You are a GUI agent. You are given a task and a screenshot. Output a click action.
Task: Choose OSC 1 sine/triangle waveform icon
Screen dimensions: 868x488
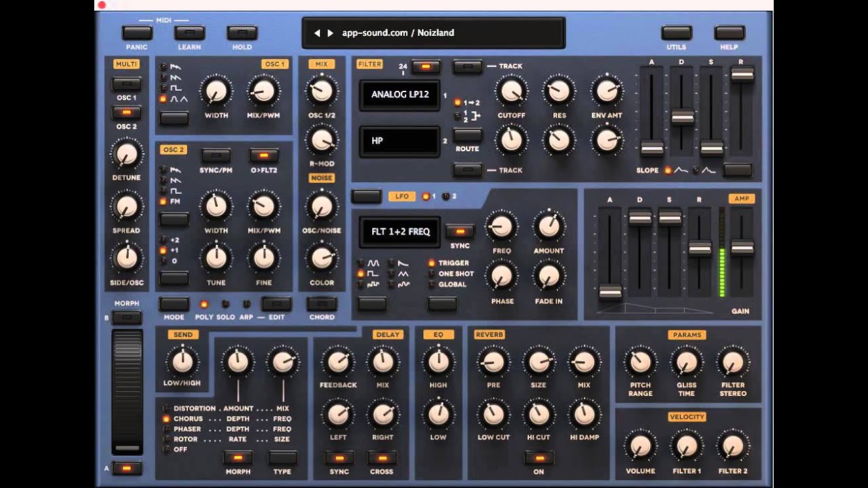coord(178,99)
